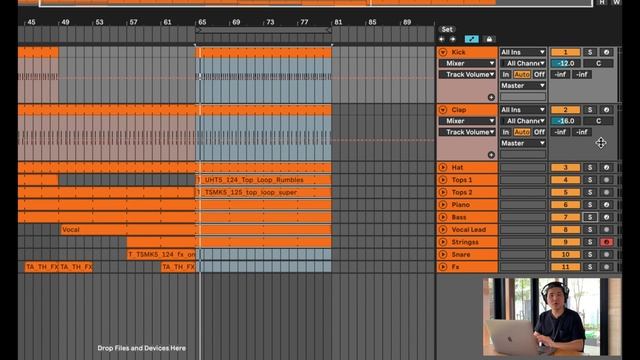Click the loop brace above the ruler
The width and height of the screenshot is (640, 360).
[x=264, y=30]
